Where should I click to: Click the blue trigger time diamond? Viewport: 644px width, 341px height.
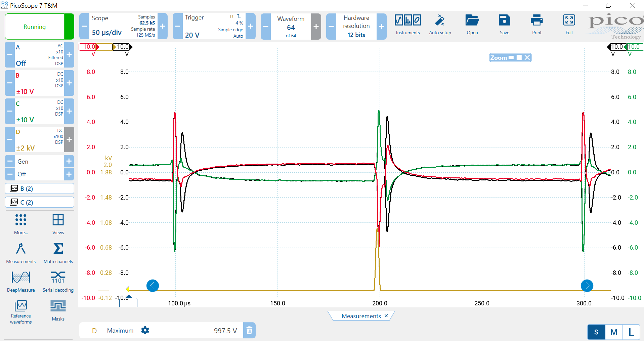tap(129, 296)
